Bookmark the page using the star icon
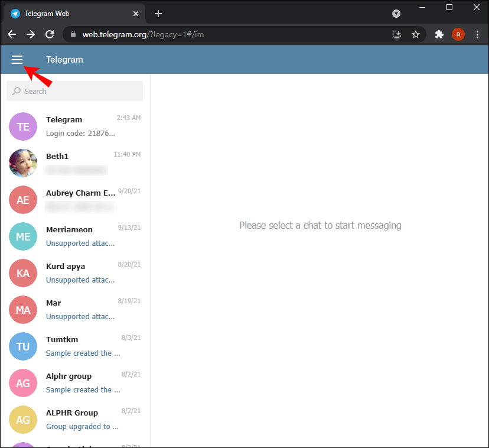Screen dimensions: 489x448 click(416, 34)
